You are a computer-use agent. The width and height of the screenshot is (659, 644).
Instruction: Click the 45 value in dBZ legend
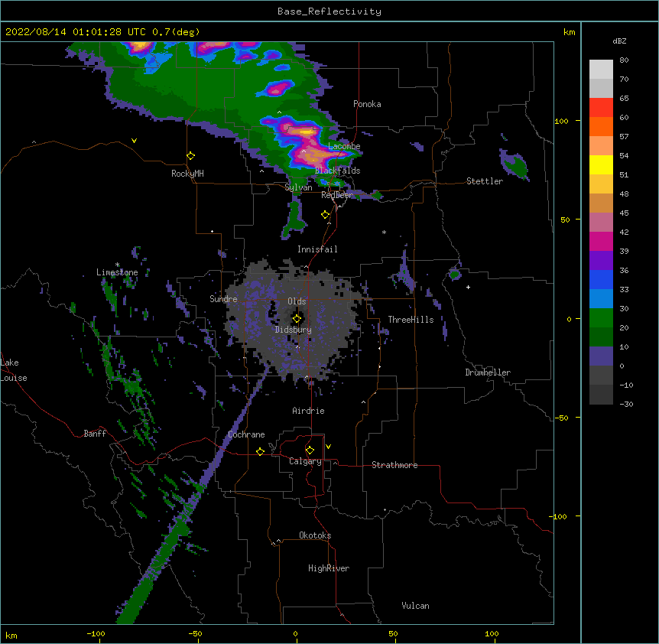[x=624, y=213]
